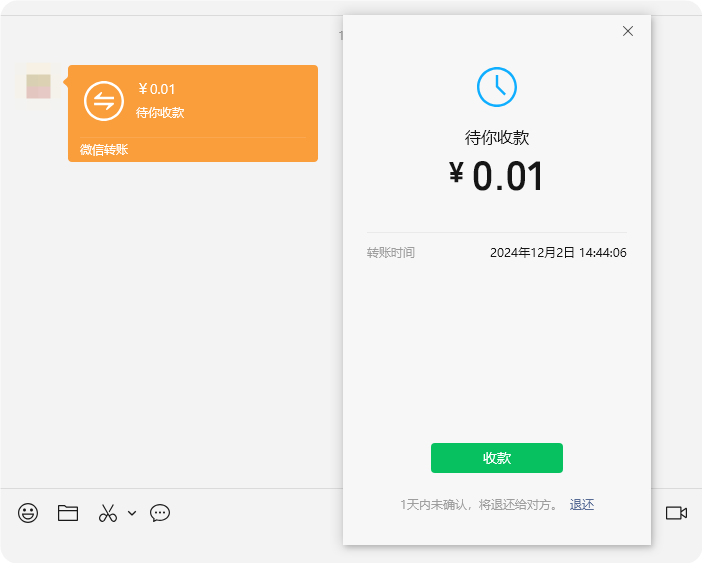The height and width of the screenshot is (563, 702).
Task: Open the send file folder icon
Action: [x=68, y=513]
